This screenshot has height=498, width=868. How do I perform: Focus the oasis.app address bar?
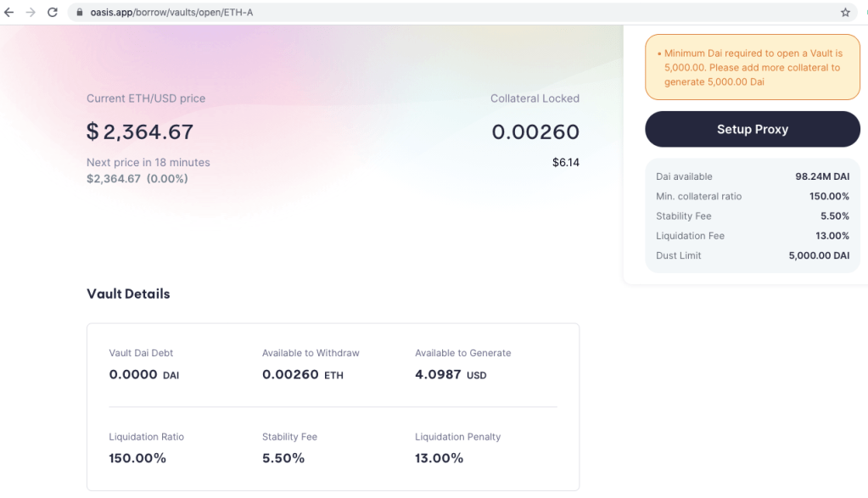coord(424,13)
